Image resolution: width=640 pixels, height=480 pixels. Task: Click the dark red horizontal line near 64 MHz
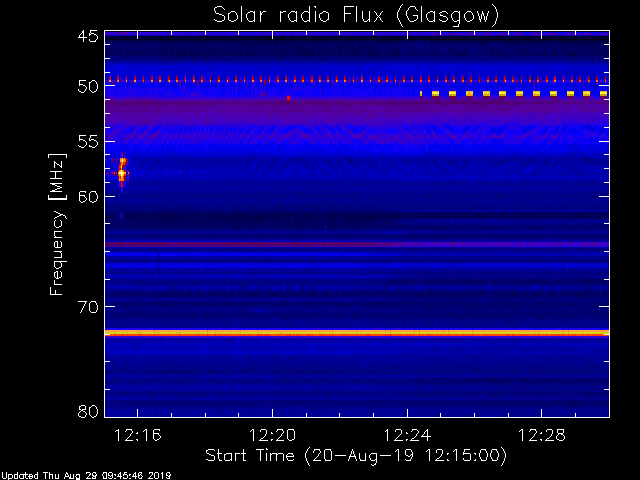point(357,244)
